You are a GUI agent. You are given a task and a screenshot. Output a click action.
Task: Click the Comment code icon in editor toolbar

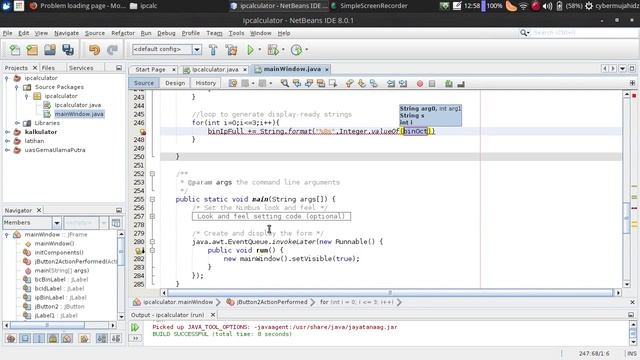449,84
